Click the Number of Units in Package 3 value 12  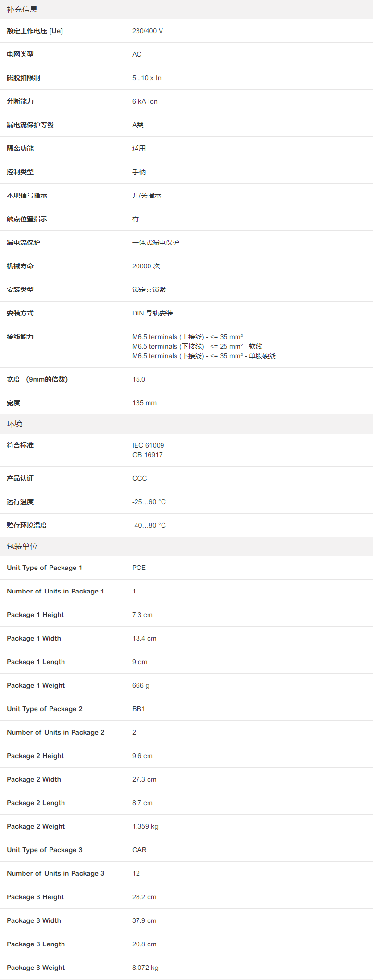pyautogui.click(x=136, y=873)
